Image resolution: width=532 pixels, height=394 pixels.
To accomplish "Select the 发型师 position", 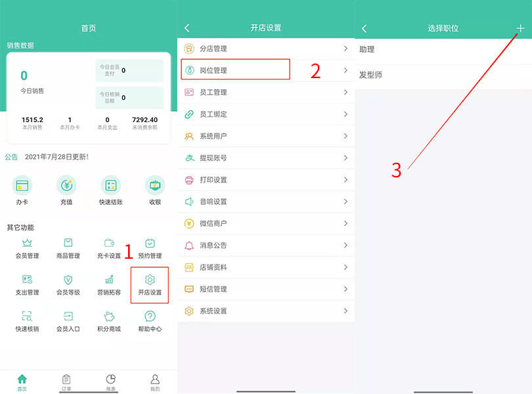I will (370, 76).
